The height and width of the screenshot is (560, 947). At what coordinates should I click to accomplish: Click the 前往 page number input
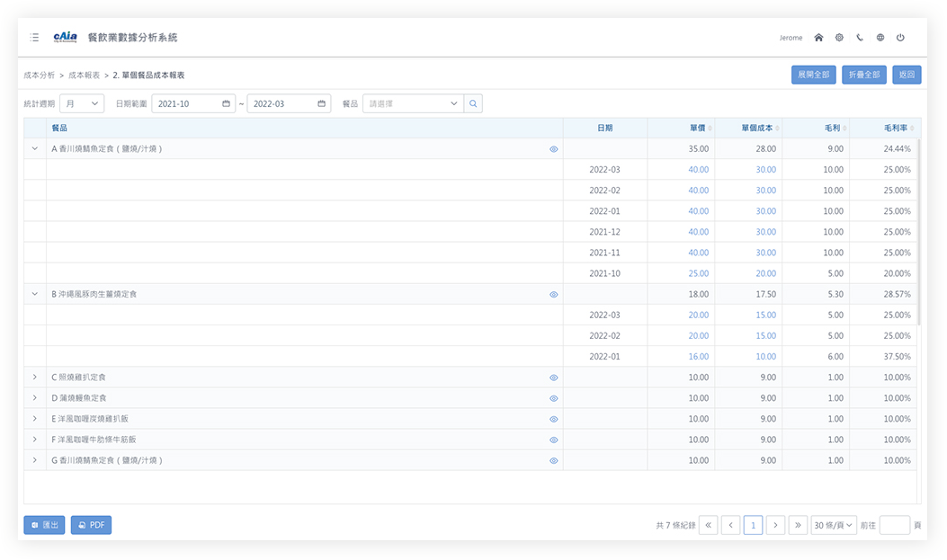coord(895,525)
